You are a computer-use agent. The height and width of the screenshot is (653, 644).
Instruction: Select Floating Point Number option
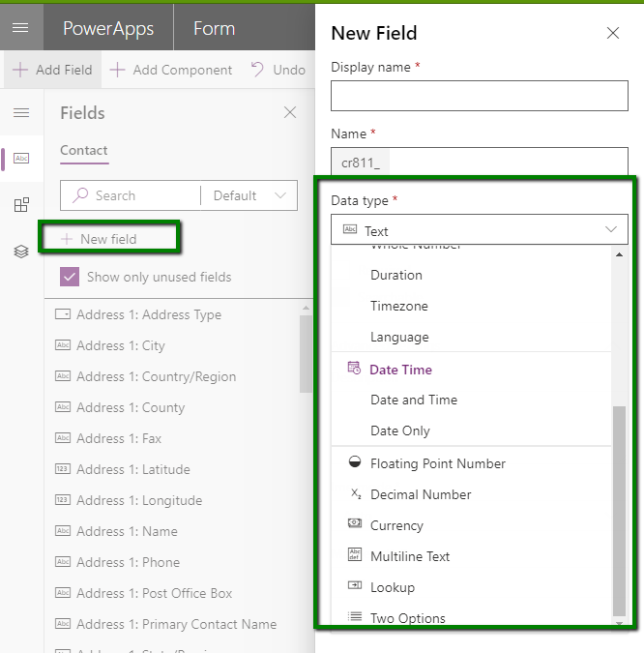pyautogui.click(x=437, y=463)
